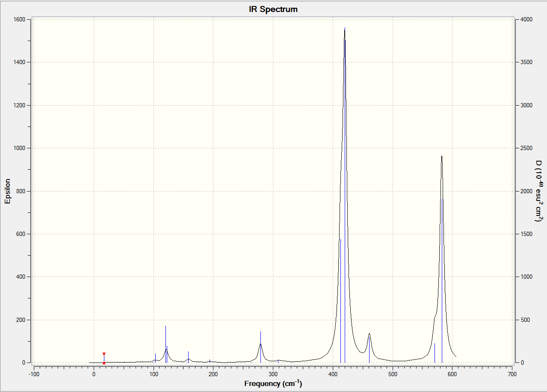Click the '400' tick on the Epsilon axis
The image size is (547, 392).
click(x=20, y=277)
